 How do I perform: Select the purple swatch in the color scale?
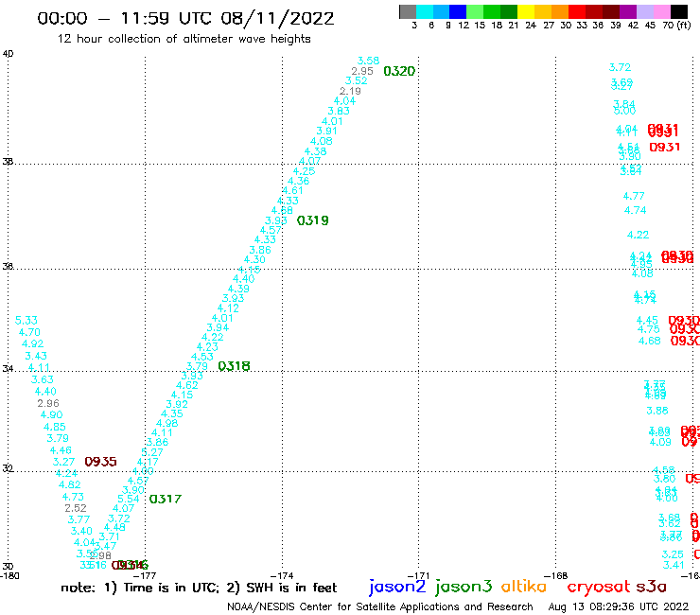point(628,11)
